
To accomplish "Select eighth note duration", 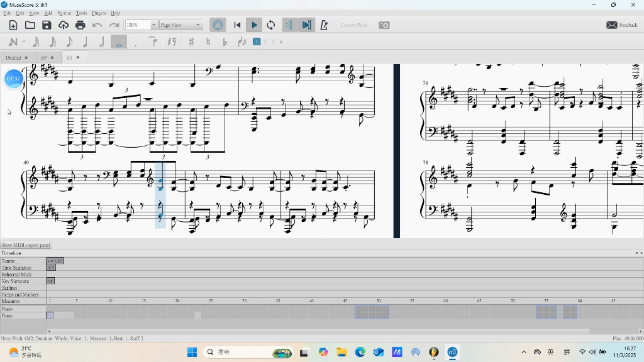I will (69, 42).
